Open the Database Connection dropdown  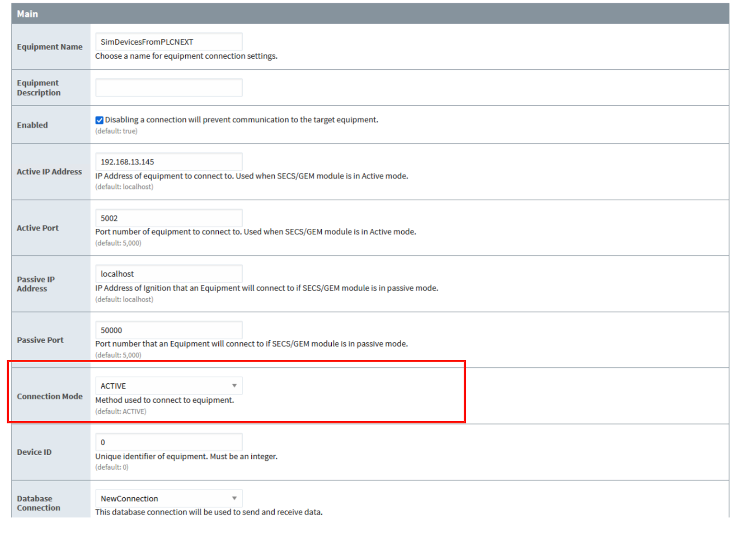pos(169,499)
